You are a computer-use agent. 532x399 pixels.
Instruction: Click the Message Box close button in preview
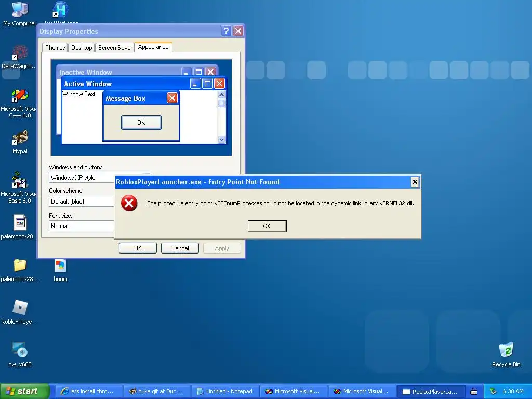[172, 98]
